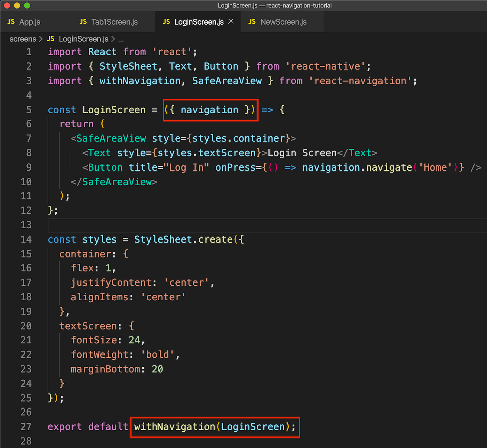The image size is (487, 448).
Task: Click the JS icon on App.js tab
Action: [11, 22]
